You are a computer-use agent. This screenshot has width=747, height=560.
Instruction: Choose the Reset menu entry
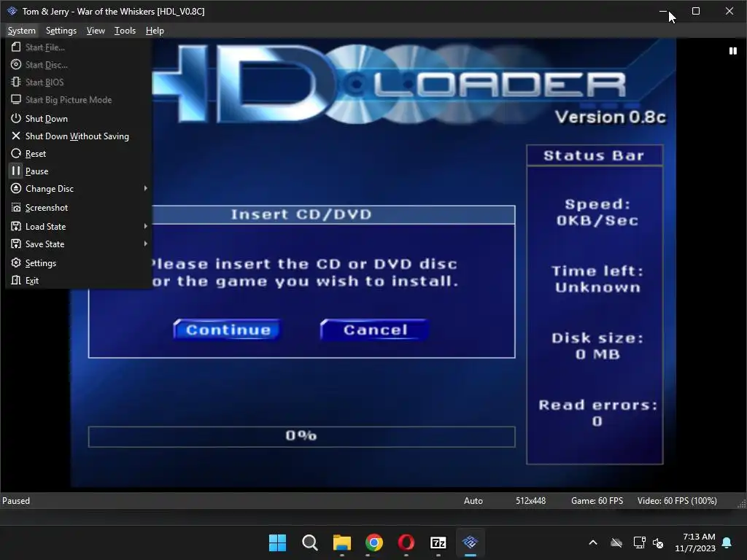(79, 153)
